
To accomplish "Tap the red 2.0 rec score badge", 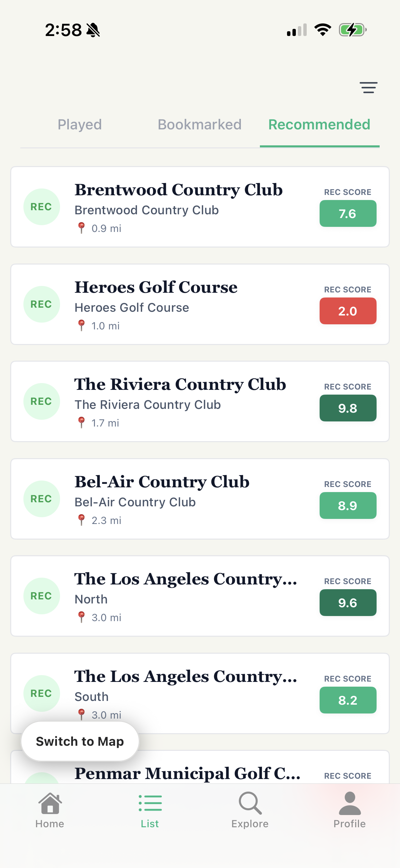I will 348,311.
